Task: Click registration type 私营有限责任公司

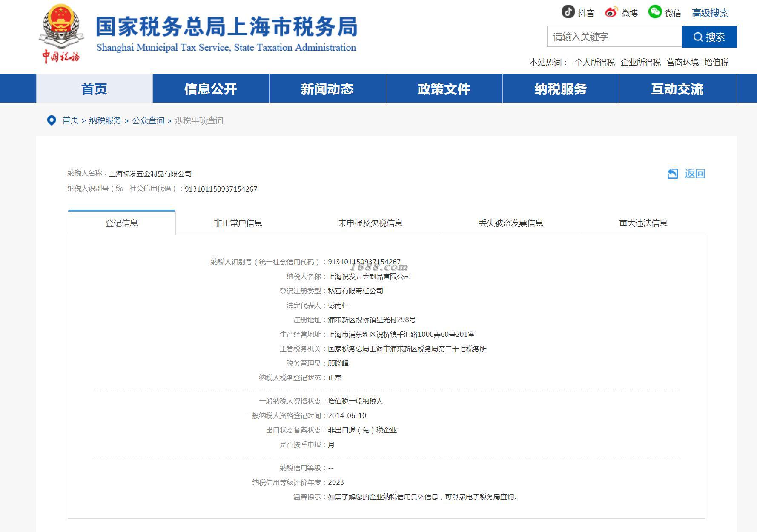Action: (356, 291)
